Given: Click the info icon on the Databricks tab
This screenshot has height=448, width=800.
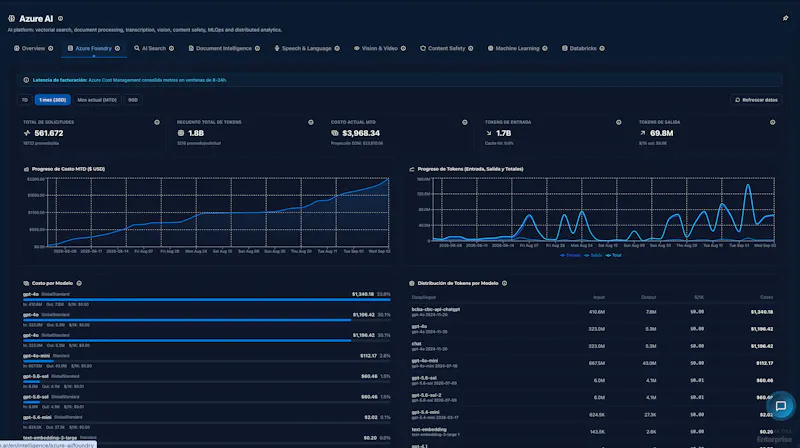Looking at the screenshot, I should tap(602, 48).
